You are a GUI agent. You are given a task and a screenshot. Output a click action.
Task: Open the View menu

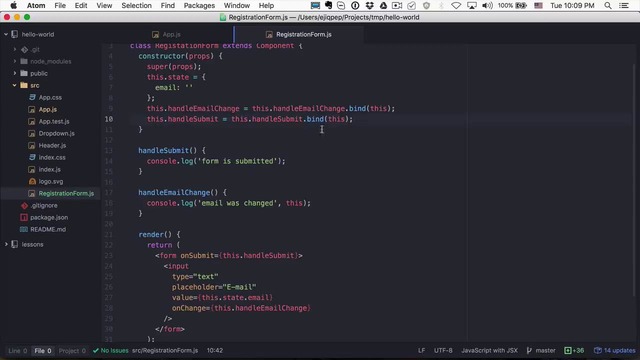tap(104, 5)
